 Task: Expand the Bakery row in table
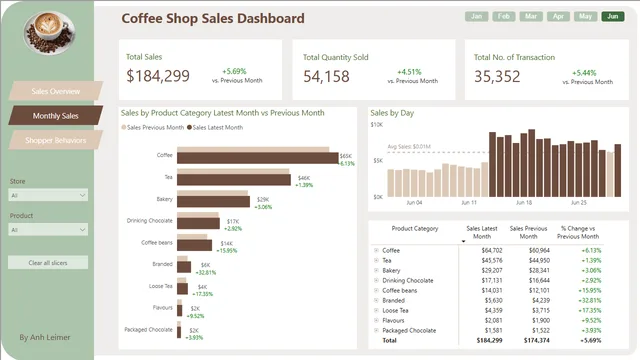[376, 270]
